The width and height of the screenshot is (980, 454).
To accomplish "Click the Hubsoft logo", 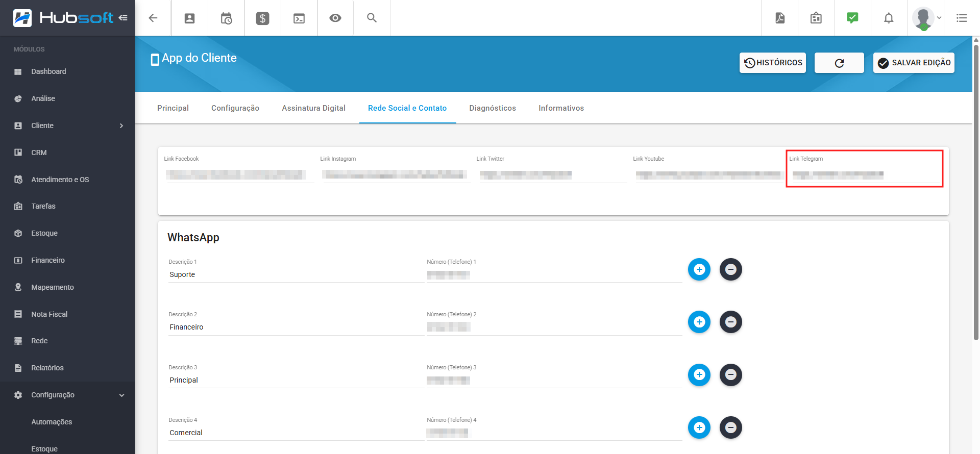I will [63, 18].
